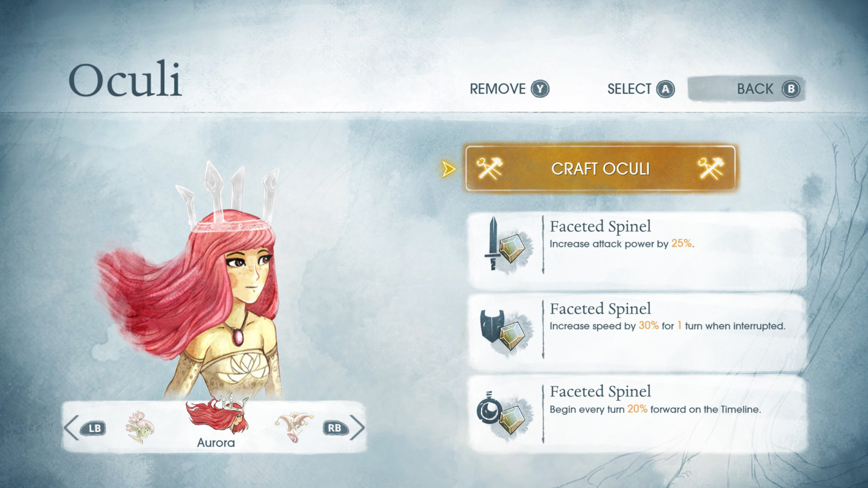Image resolution: width=868 pixels, height=488 pixels.
Task: Open the CRAFT OCULI menu
Action: pyautogui.click(x=600, y=169)
